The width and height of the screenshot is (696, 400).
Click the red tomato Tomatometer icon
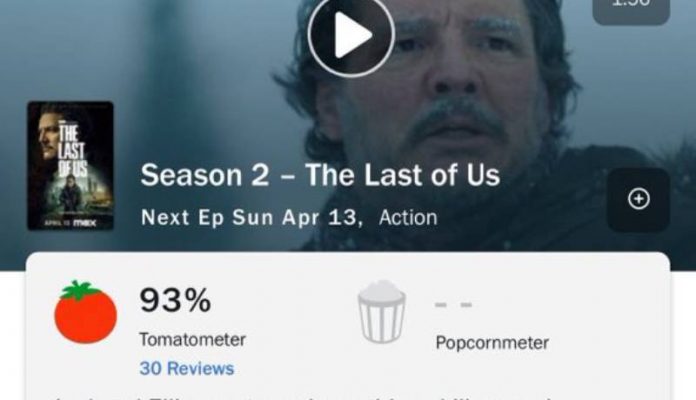point(85,312)
